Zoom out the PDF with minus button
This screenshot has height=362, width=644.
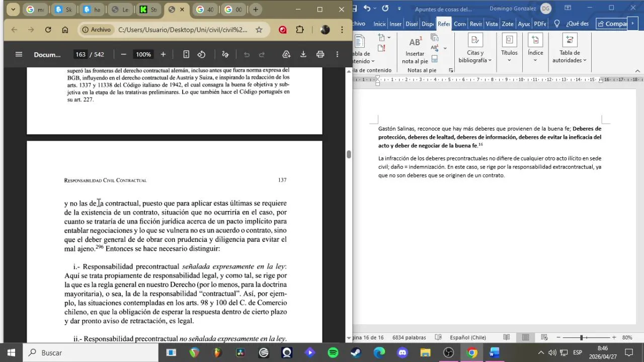pyautogui.click(x=123, y=54)
